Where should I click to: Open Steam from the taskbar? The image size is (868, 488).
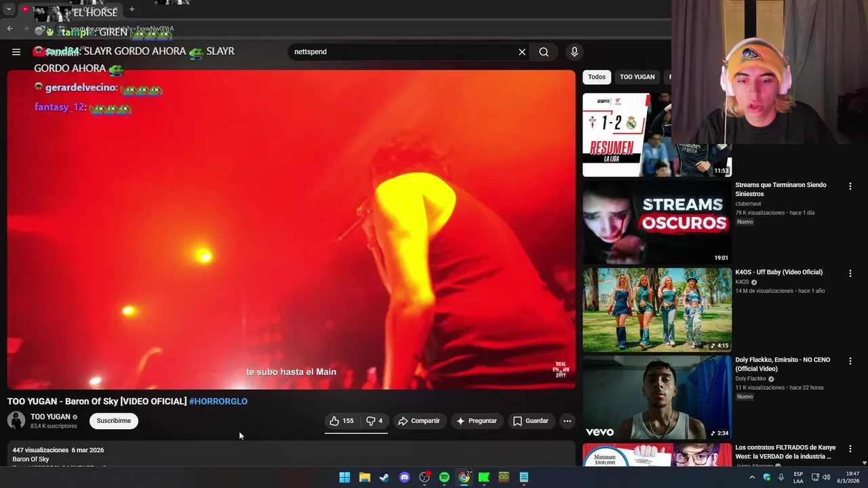384,477
